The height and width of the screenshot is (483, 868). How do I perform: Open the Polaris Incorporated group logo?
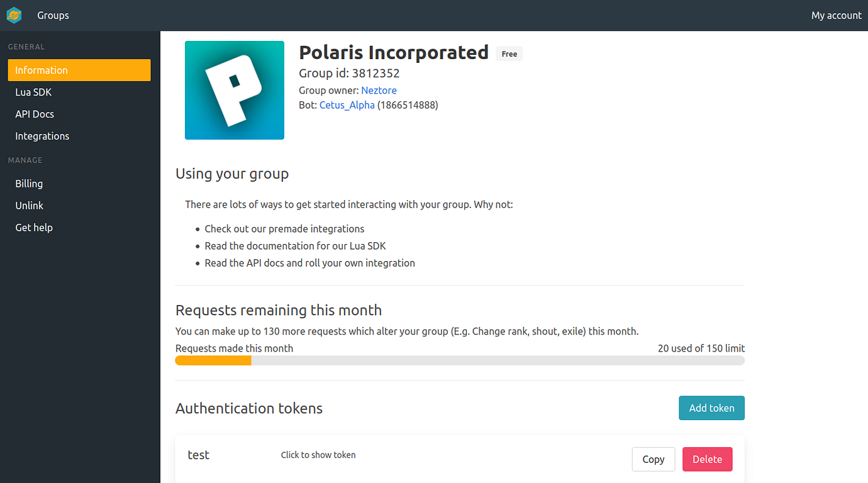click(234, 90)
